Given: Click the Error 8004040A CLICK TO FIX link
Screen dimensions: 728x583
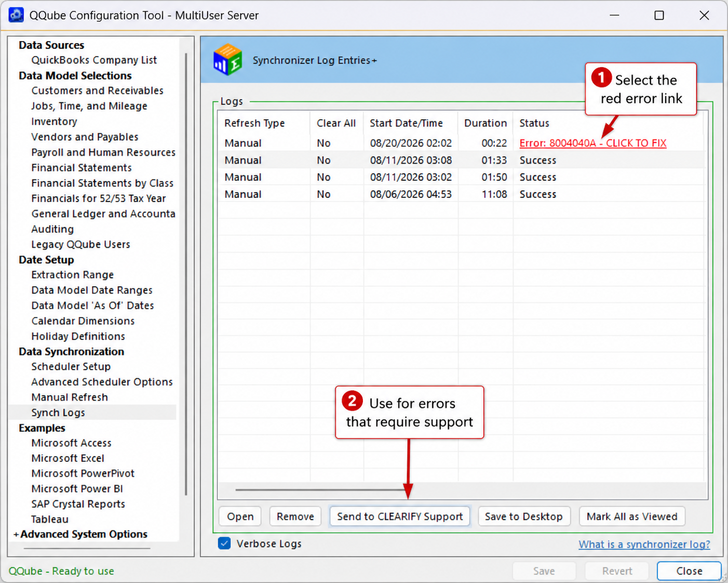Looking at the screenshot, I should coord(592,143).
